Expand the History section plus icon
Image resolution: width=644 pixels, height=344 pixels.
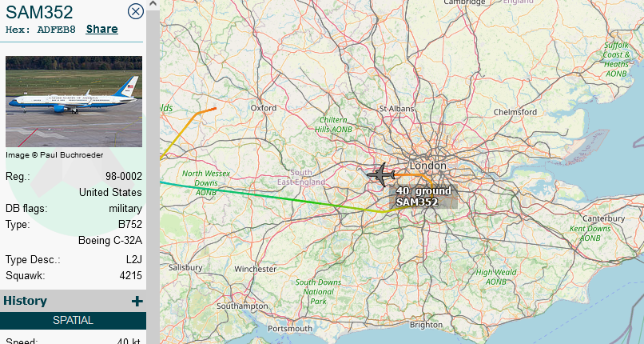pos(137,302)
